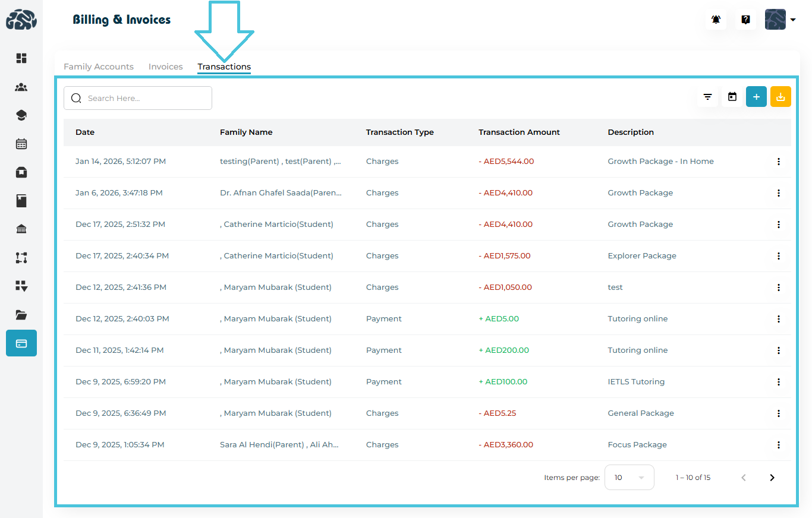Click the filter icon above the table
This screenshot has width=812, height=518.
tap(707, 97)
